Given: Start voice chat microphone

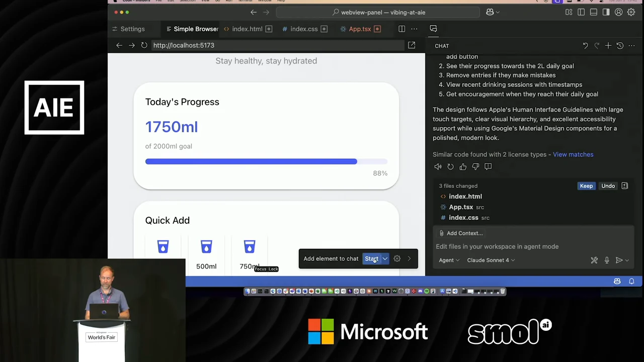Looking at the screenshot, I should pos(607,260).
